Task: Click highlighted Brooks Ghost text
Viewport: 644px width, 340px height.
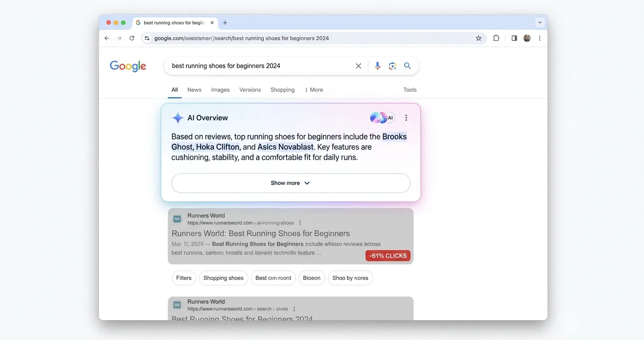Action: coord(394,137)
